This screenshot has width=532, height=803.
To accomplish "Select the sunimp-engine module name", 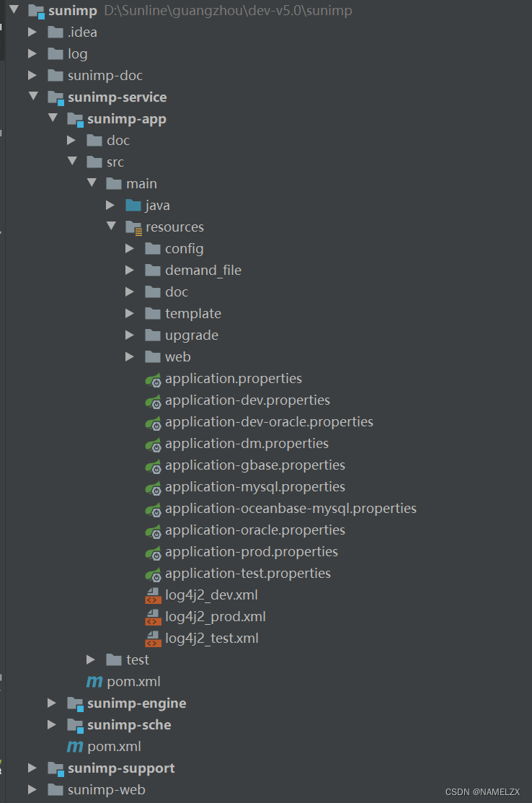I will click(136, 703).
